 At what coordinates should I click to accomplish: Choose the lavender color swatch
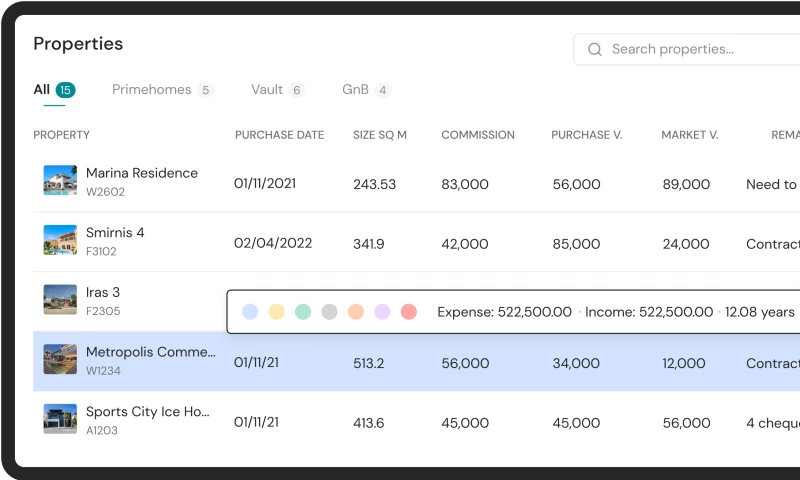[382, 312]
